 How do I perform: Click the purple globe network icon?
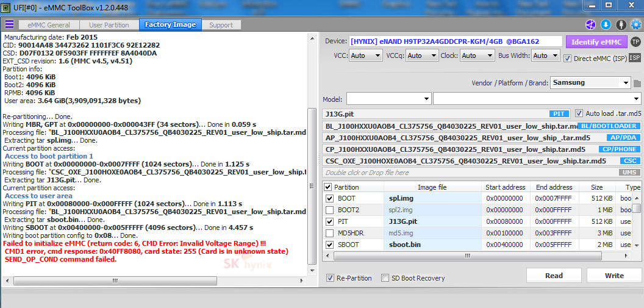click(x=590, y=24)
